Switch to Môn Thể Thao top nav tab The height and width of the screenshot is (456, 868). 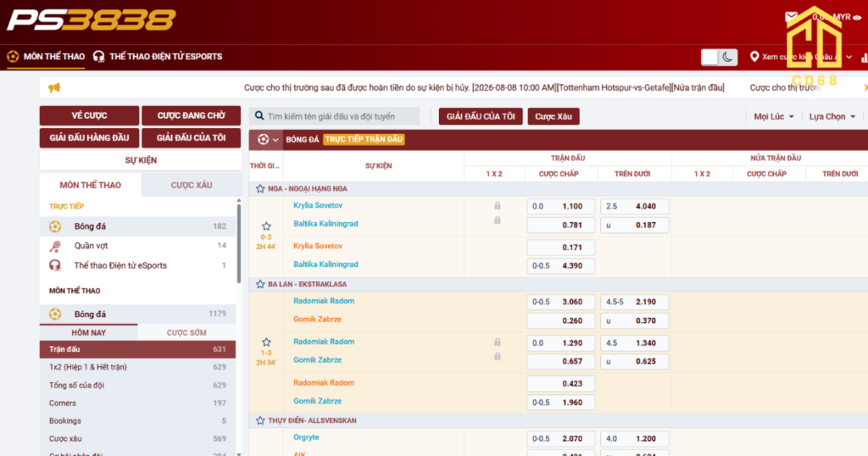[x=46, y=57]
